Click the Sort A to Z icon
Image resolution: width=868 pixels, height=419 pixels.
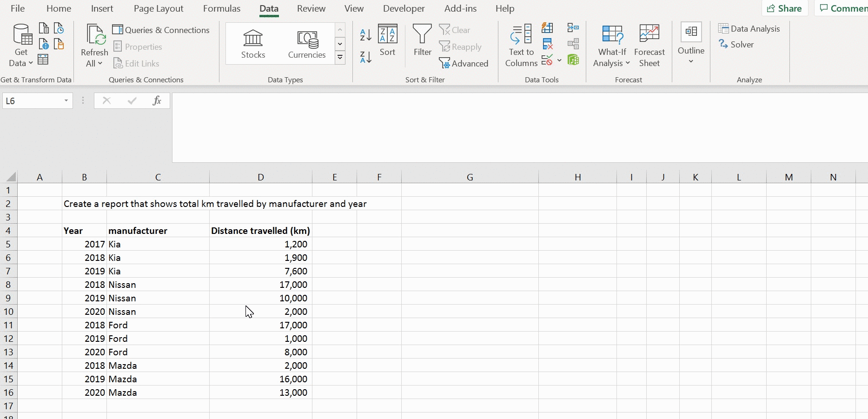tap(366, 35)
